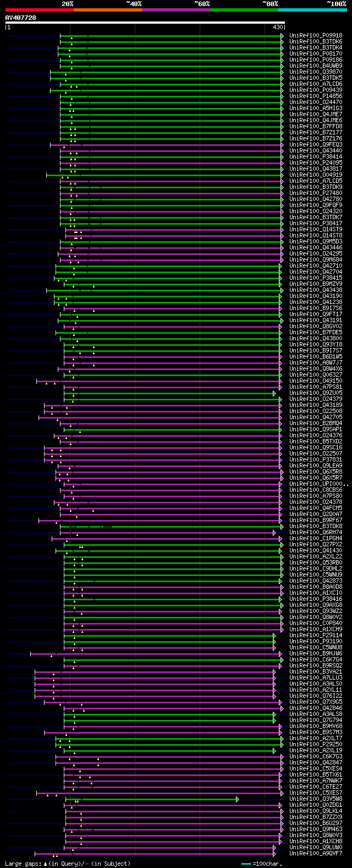Select hit UniRef100_Q14ST9

coord(316,229)
